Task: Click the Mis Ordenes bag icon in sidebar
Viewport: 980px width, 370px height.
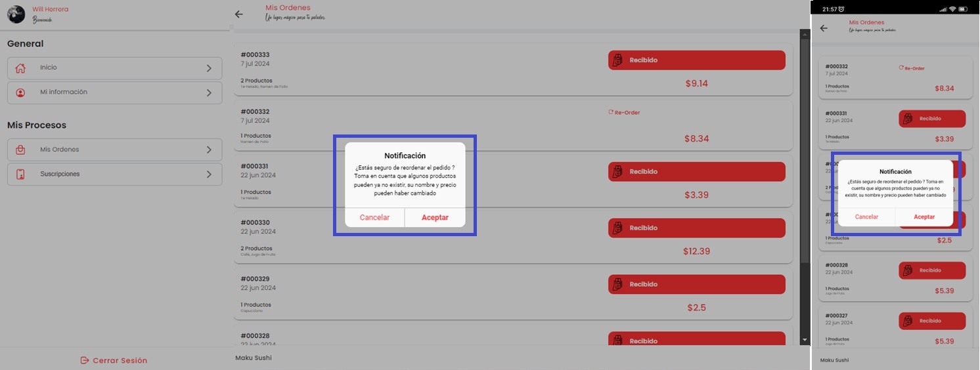Action: pos(20,150)
